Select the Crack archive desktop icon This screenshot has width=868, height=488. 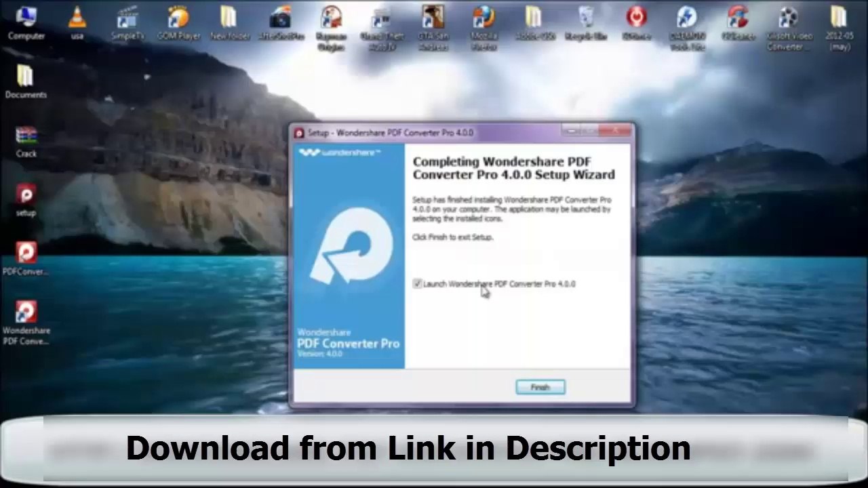click(26, 140)
